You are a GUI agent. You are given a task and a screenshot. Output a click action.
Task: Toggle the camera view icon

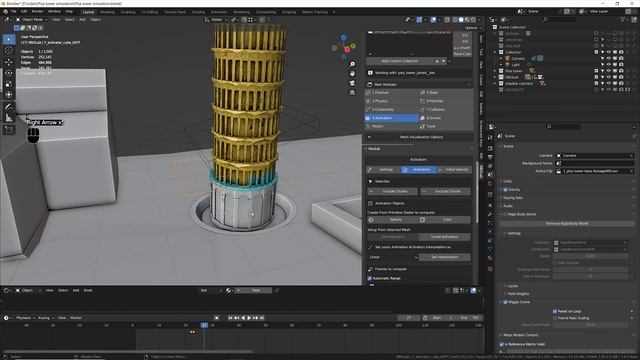tap(352, 83)
